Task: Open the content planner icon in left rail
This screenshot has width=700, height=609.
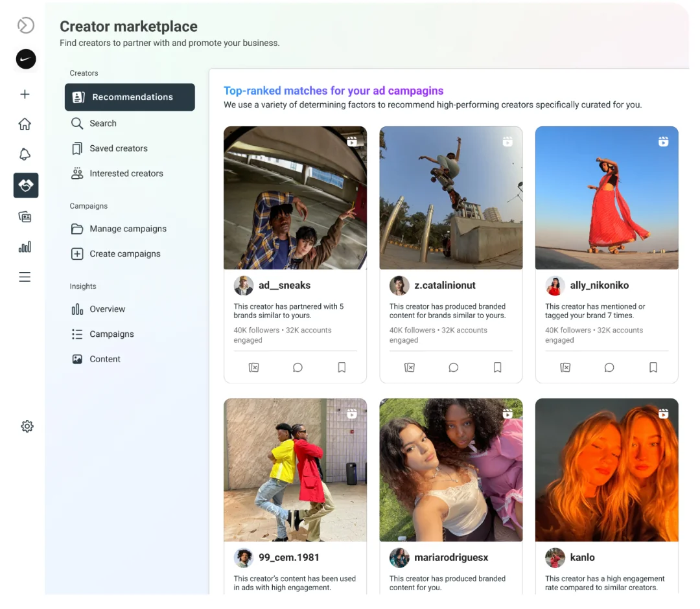Action: 25,217
